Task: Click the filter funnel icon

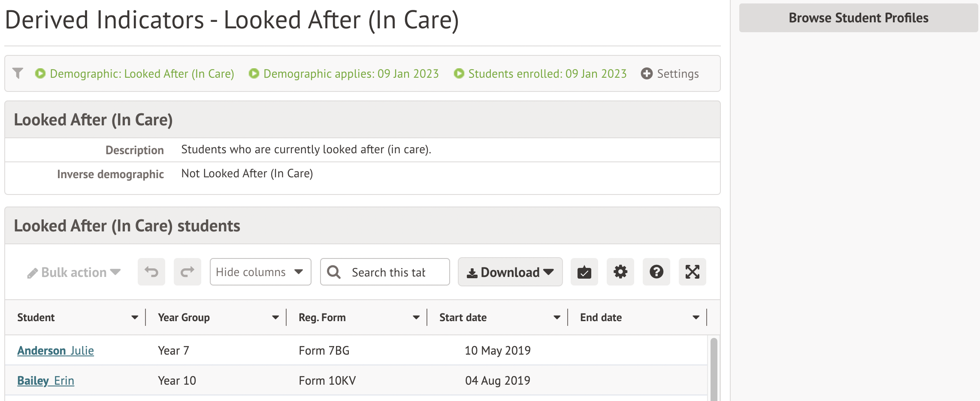Action: coord(18,73)
